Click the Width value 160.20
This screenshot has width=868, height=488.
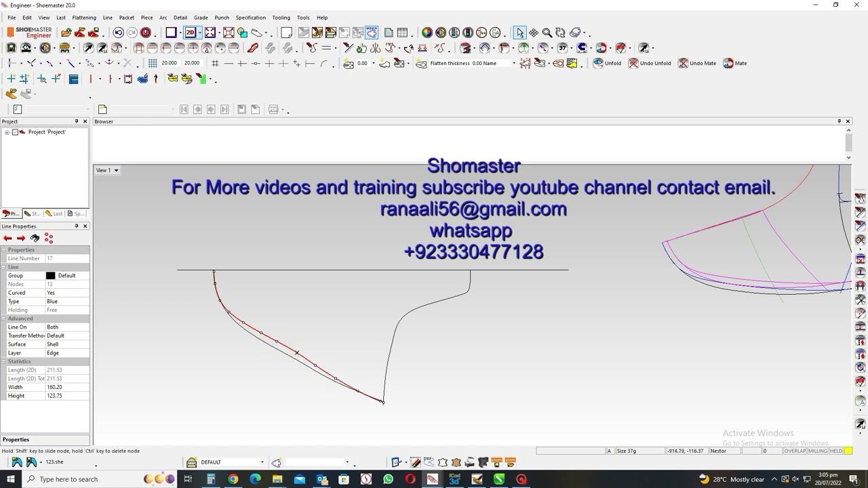point(67,387)
